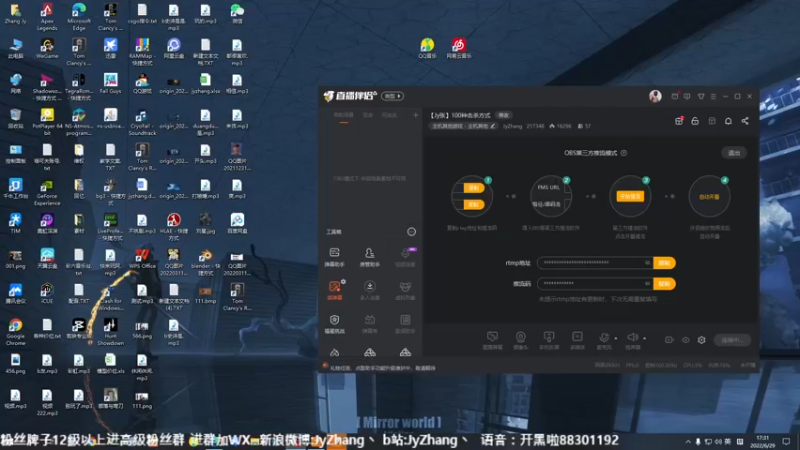The height and width of the screenshot is (450, 800).
Task: Click the recording camera icon near settings
Action: click(x=669, y=340)
